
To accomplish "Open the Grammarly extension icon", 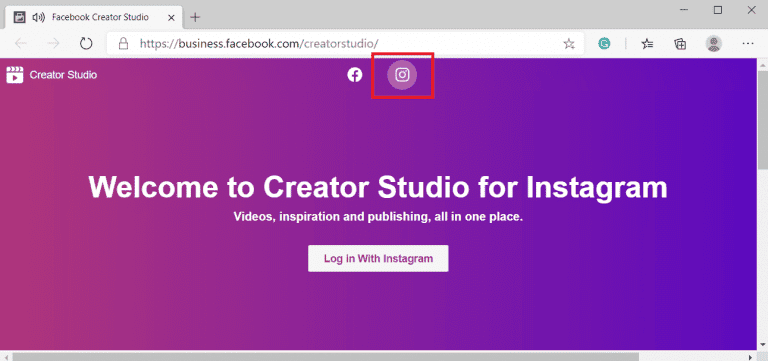I will coord(604,44).
